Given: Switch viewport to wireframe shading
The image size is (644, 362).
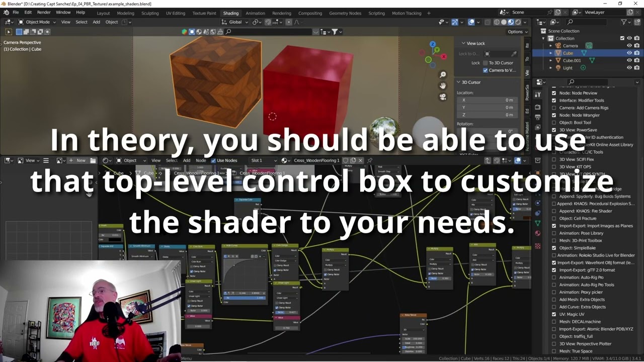Looking at the screenshot, I should (x=497, y=22).
